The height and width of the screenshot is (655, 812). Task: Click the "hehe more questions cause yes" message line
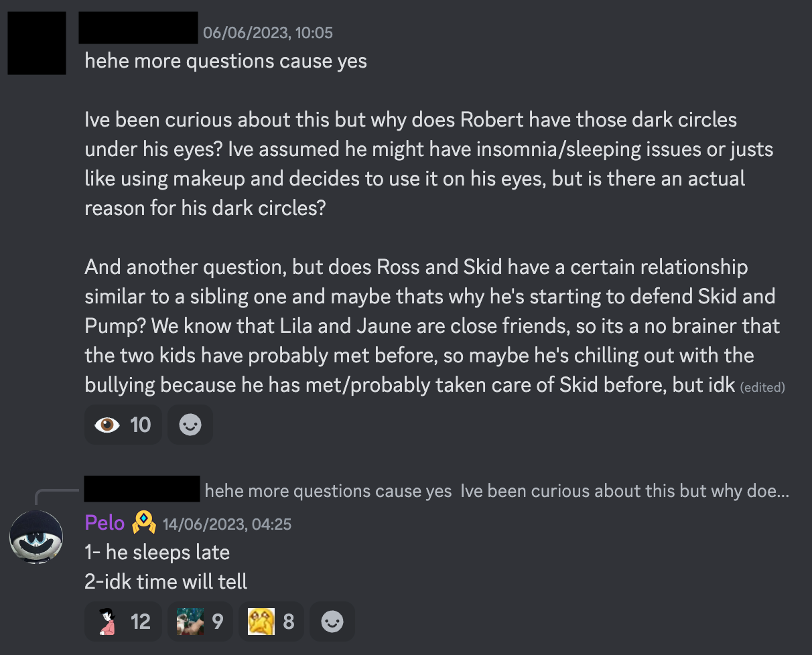tap(226, 61)
